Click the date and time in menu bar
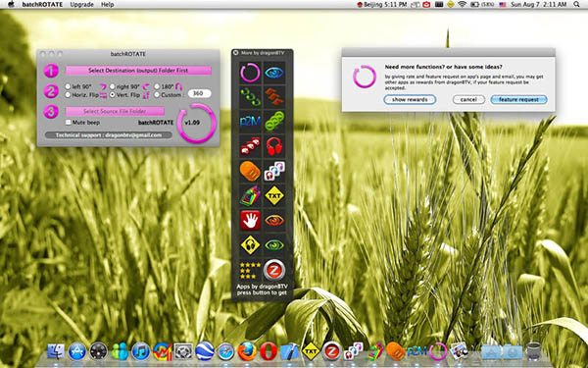This screenshot has width=588, height=368. point(538,5)
